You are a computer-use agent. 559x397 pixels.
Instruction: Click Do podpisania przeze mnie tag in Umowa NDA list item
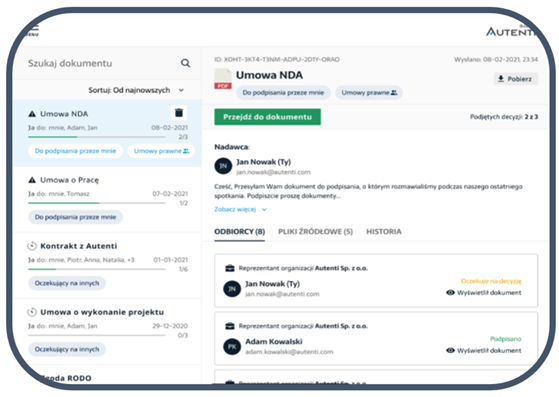75,151
